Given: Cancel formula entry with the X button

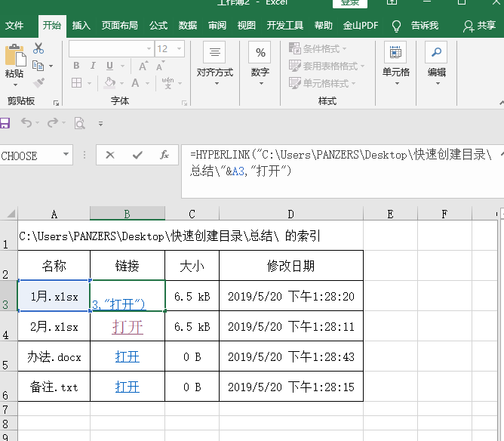Looking at the screenshot, I should pyautogui.click(x=110, y=155).
